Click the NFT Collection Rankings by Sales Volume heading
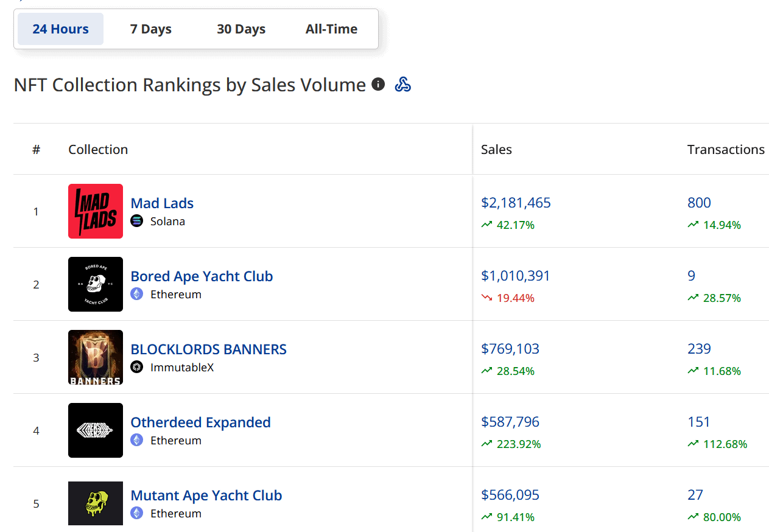 point(190,85)
